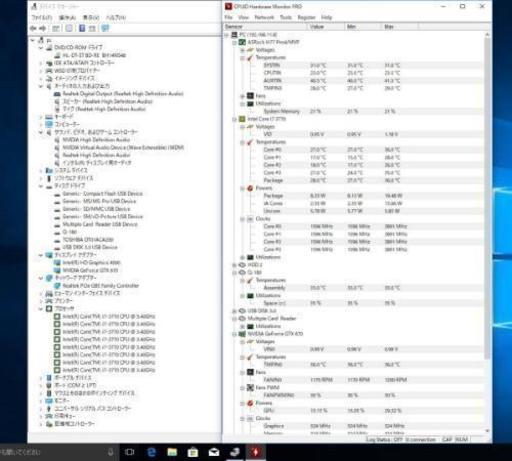Open File Explorer from the taskbar

172,452
